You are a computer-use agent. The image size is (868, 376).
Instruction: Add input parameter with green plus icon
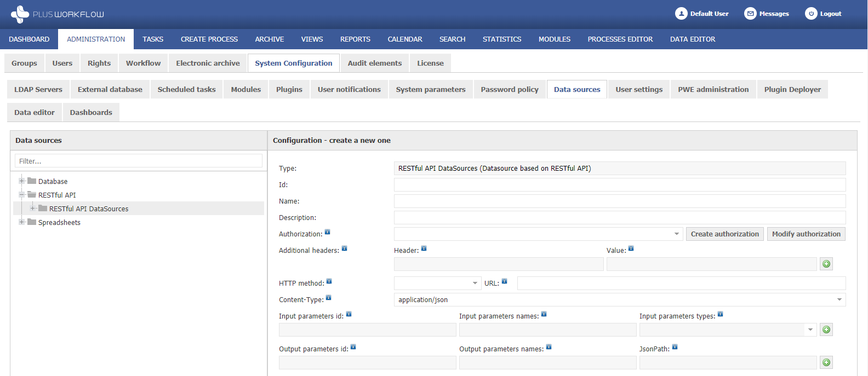826,330
